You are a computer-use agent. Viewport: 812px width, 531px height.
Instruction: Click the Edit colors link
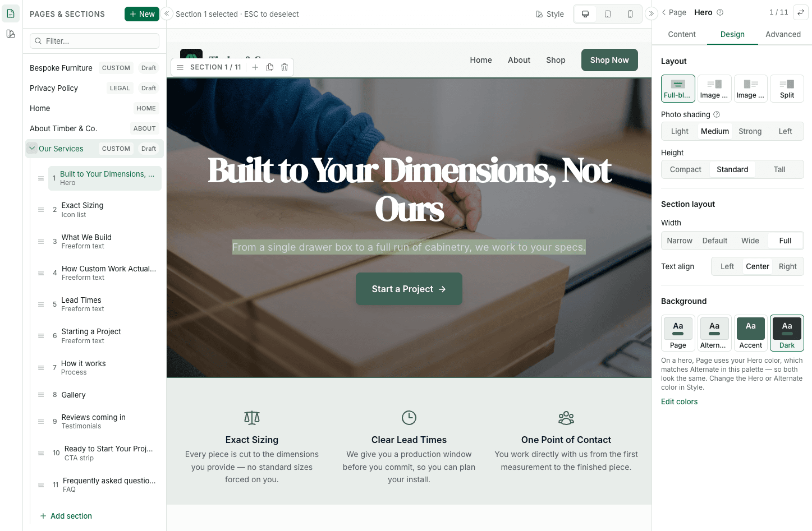click(x=679, y=401)
